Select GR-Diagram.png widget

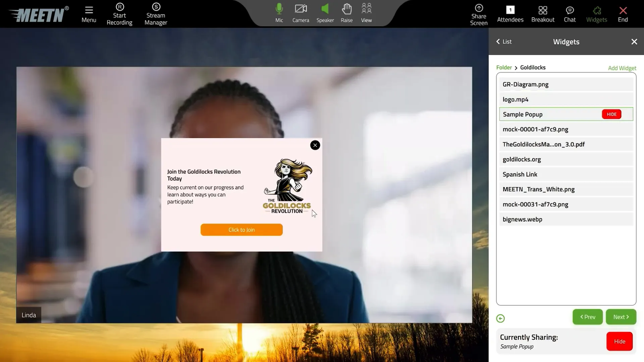tap(566, 84)
